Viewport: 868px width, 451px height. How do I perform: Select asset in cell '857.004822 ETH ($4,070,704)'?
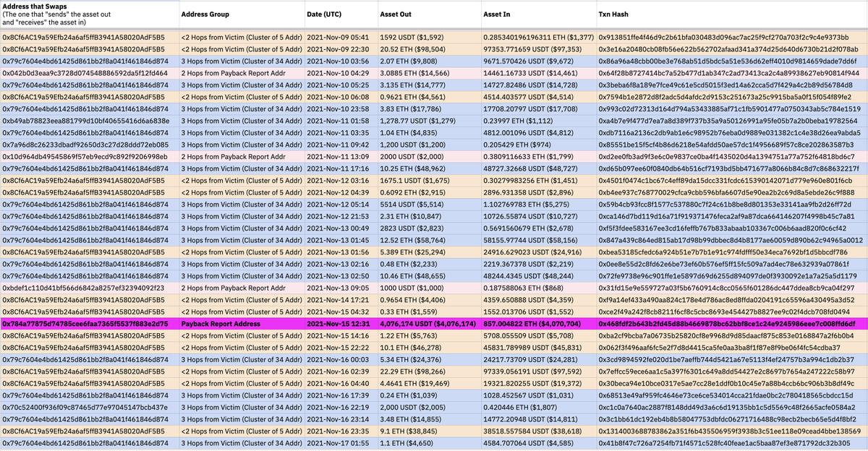click(x=538, y=324)
